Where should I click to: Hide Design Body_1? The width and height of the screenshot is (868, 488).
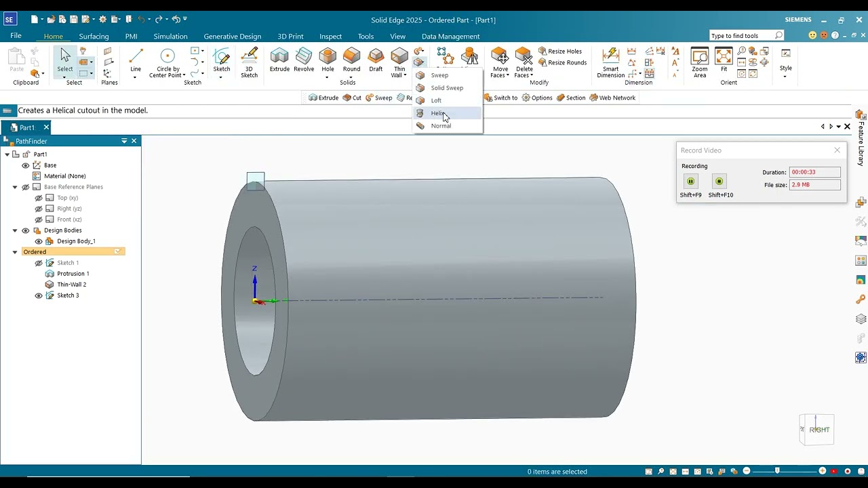pyautogui.click(x=39, y=241)
